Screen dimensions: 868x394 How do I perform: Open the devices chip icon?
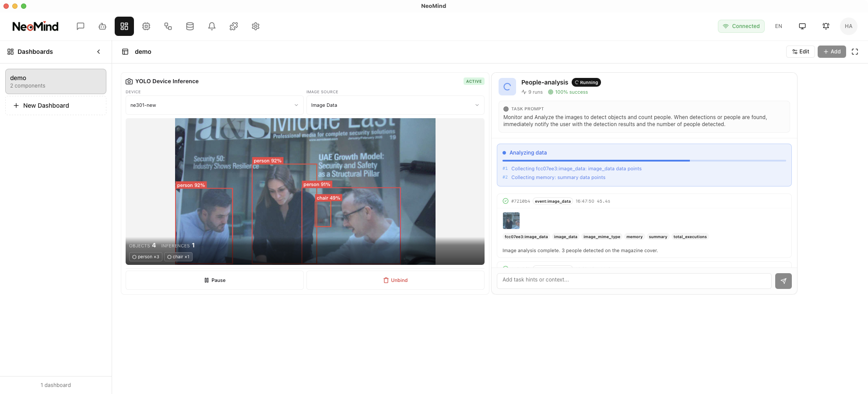pos(146,26)
